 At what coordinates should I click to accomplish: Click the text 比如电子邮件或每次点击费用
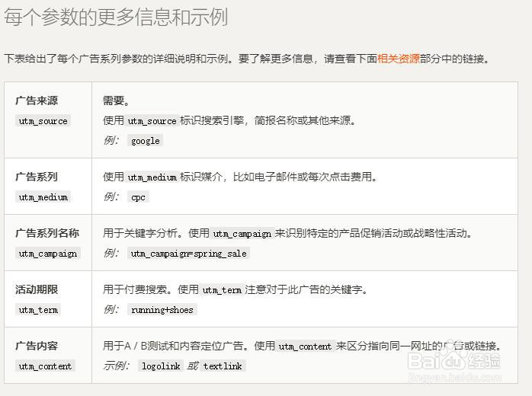coord(303,177)
